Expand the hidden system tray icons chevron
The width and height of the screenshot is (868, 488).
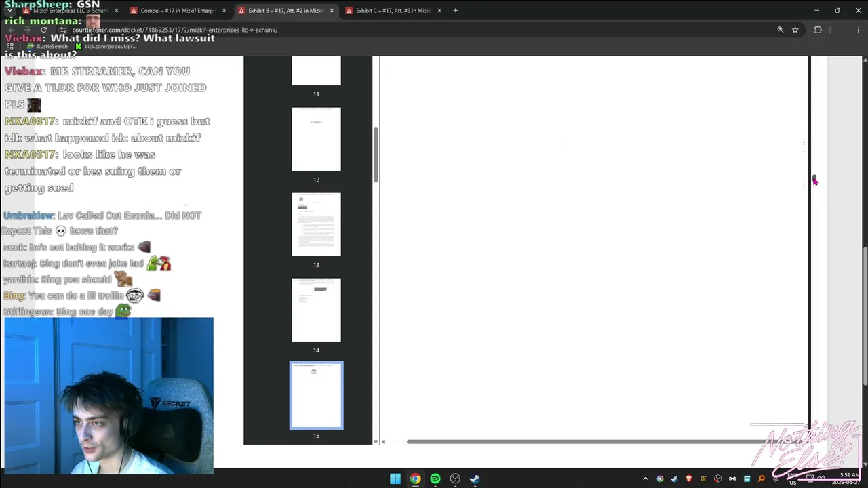click(645, 479)
